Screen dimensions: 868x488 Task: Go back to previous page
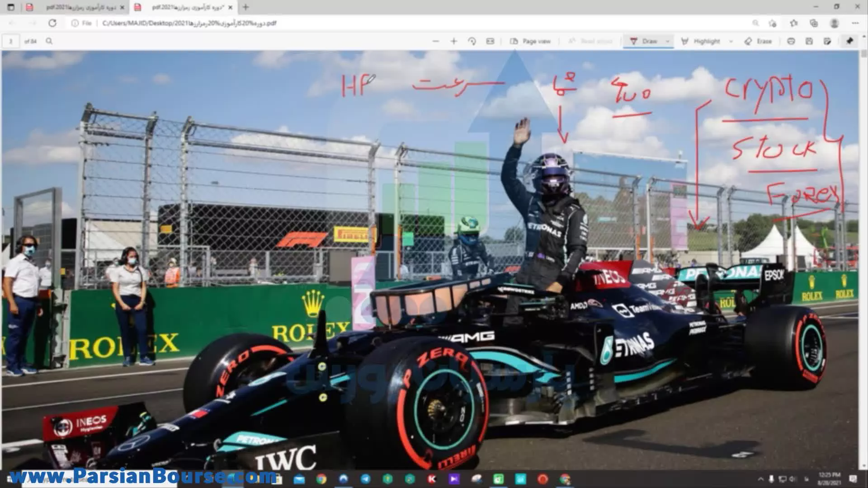pos(12,23)
